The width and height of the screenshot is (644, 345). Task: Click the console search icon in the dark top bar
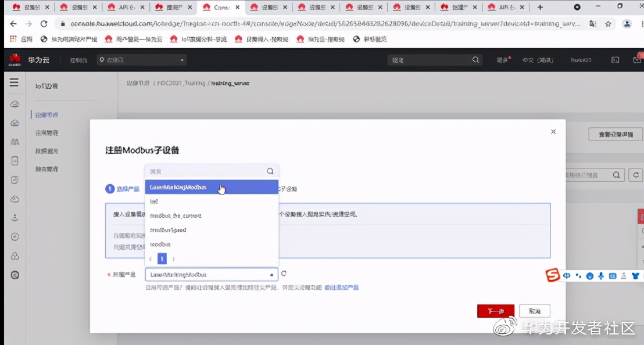(475, 59)
